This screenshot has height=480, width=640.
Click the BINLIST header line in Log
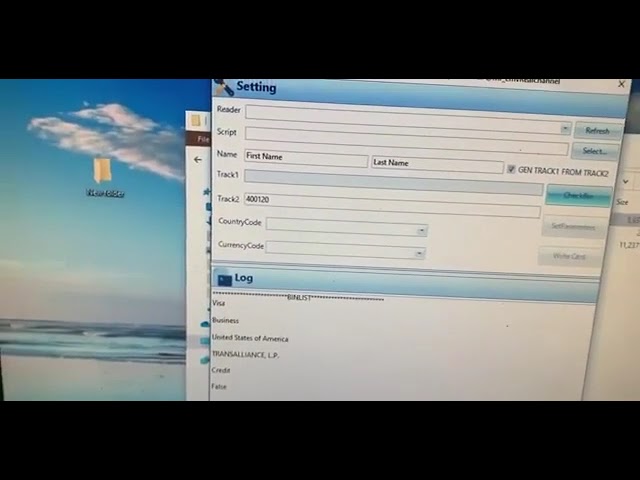tap(298, 297)
